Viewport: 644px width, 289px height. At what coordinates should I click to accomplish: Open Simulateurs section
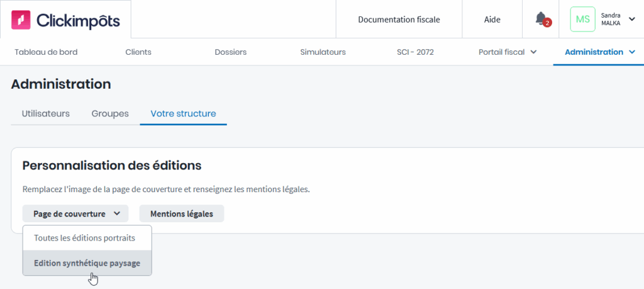323,52
